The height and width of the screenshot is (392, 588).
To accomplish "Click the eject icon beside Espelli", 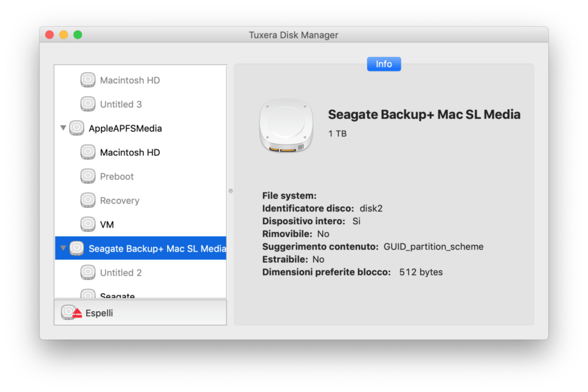I will tap(71, 313).
